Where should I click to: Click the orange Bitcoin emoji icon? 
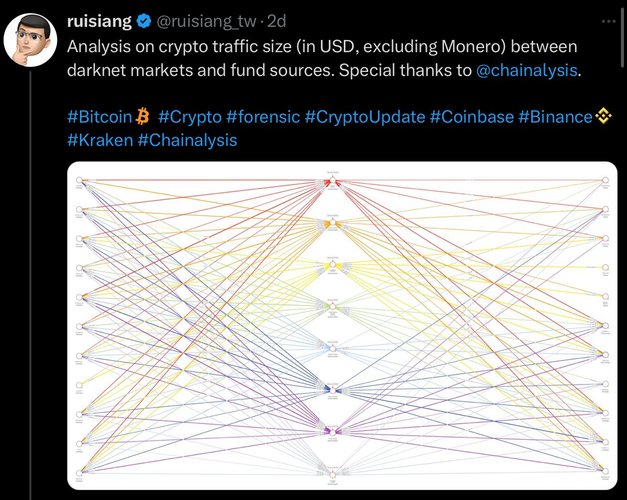(143, 117)
